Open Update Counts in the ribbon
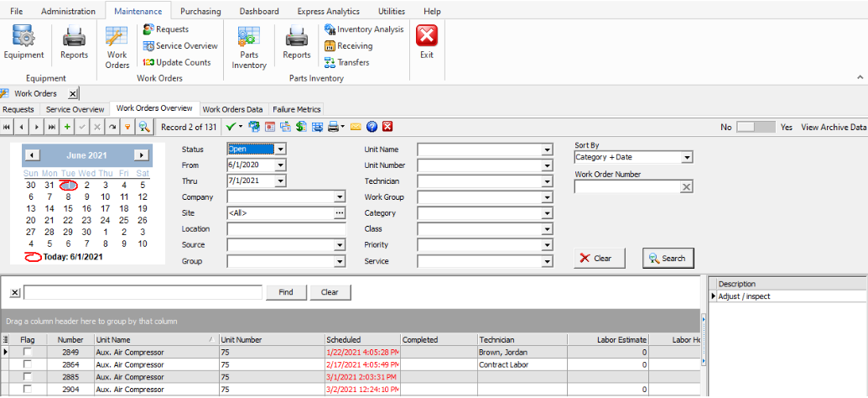The width and height of the screenshot is (868, 398). point(177,63)
